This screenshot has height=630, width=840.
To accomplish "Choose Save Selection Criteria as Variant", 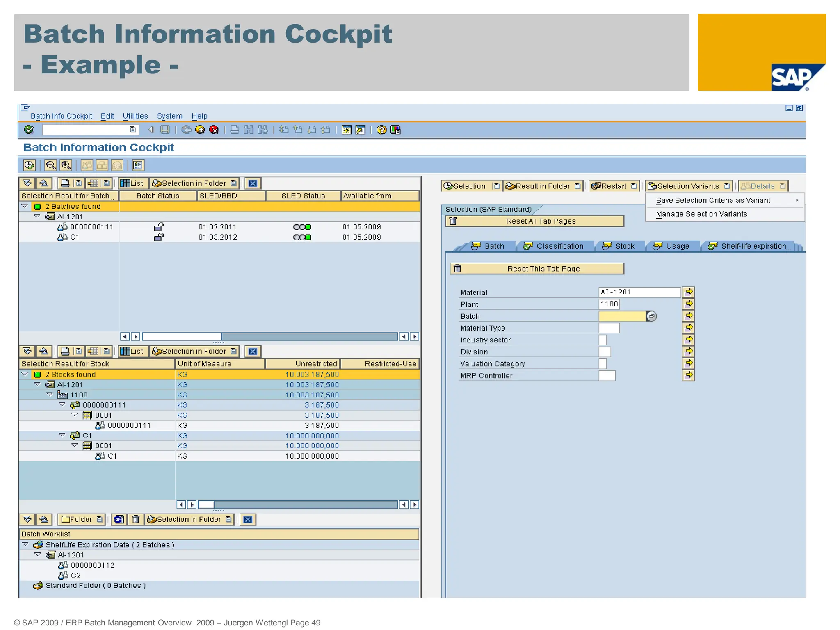I will pyautogui.click(x=725, y=200).
